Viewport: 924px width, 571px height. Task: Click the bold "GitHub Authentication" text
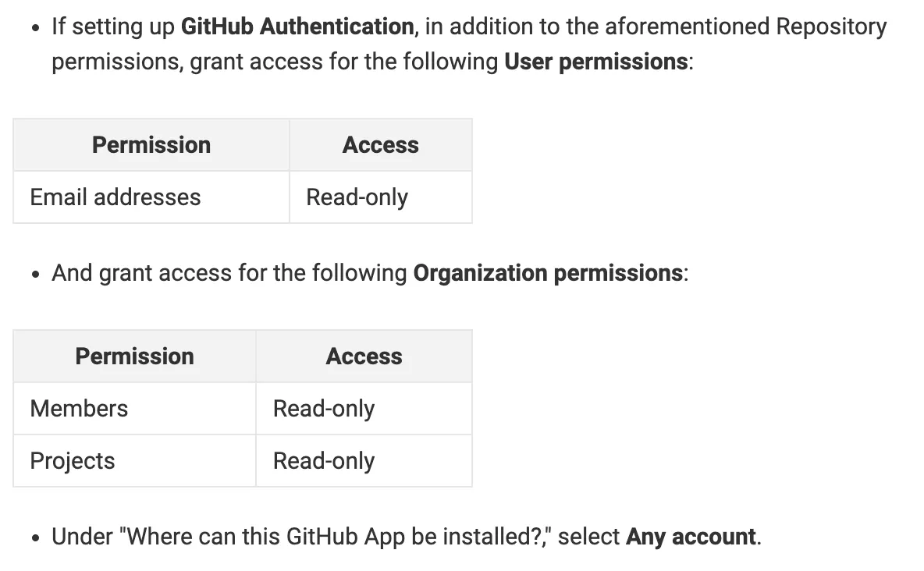pos(297,27)
